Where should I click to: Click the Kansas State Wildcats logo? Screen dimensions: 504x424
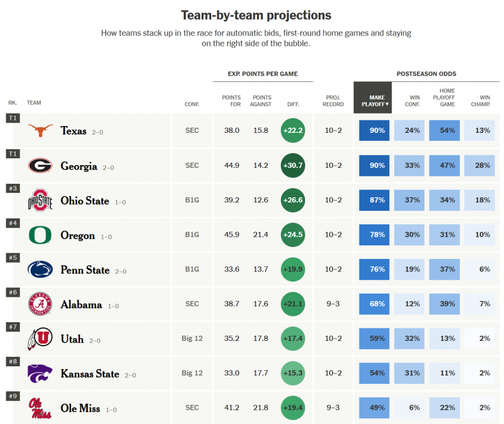click(x=40, y=374)
